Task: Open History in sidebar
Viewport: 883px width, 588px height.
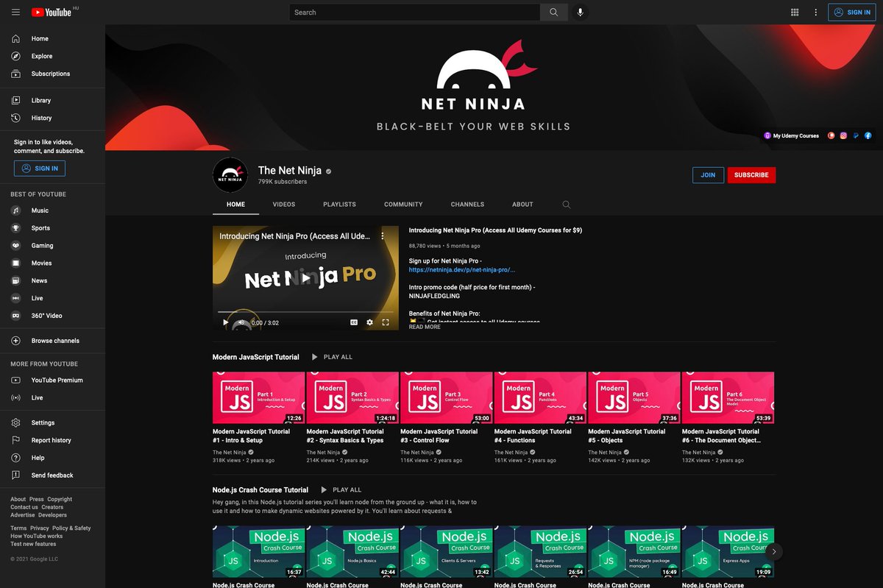Action: coord(52,118)
